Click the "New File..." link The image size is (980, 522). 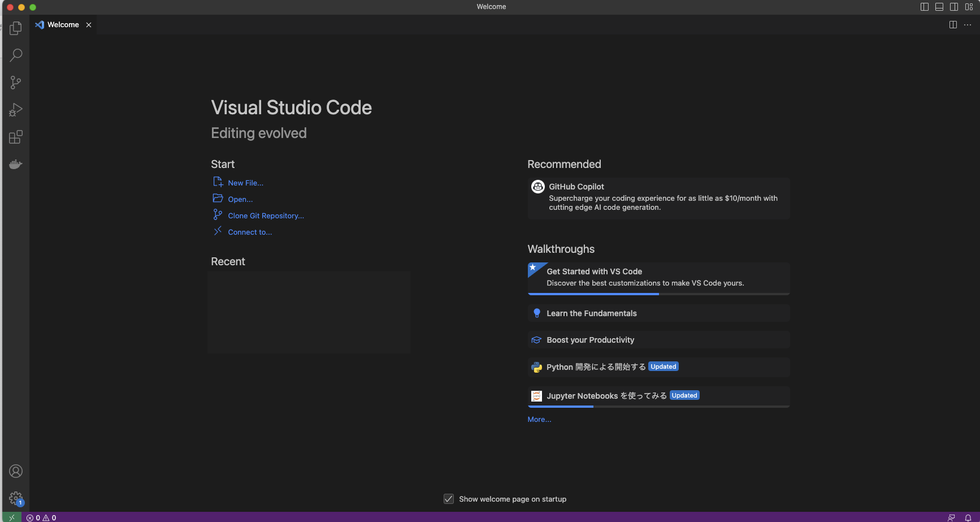(245, 182)
